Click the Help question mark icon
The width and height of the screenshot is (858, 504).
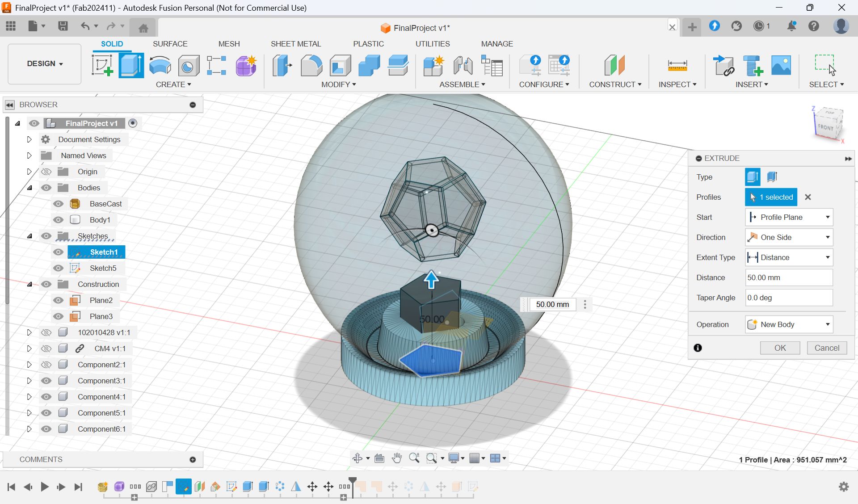pos(814,26)
